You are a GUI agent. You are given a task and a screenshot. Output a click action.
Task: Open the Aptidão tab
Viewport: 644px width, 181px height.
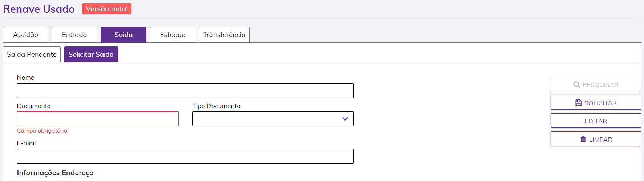point(25,35)
